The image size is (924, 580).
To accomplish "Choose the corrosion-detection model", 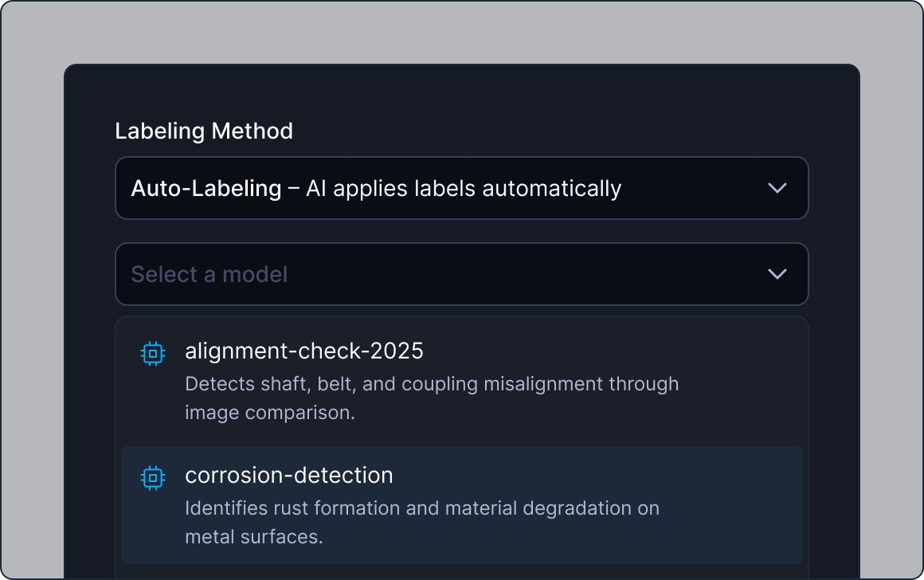I will (289, 476).
